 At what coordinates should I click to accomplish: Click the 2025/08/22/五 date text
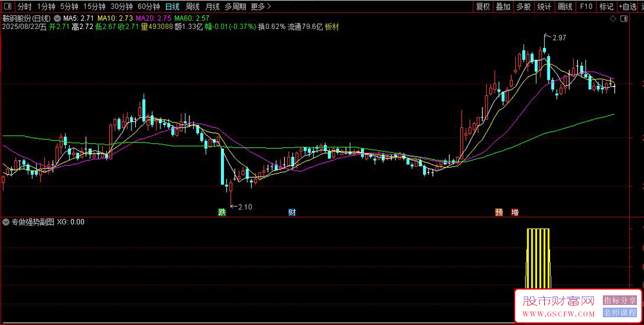[24, 26]
